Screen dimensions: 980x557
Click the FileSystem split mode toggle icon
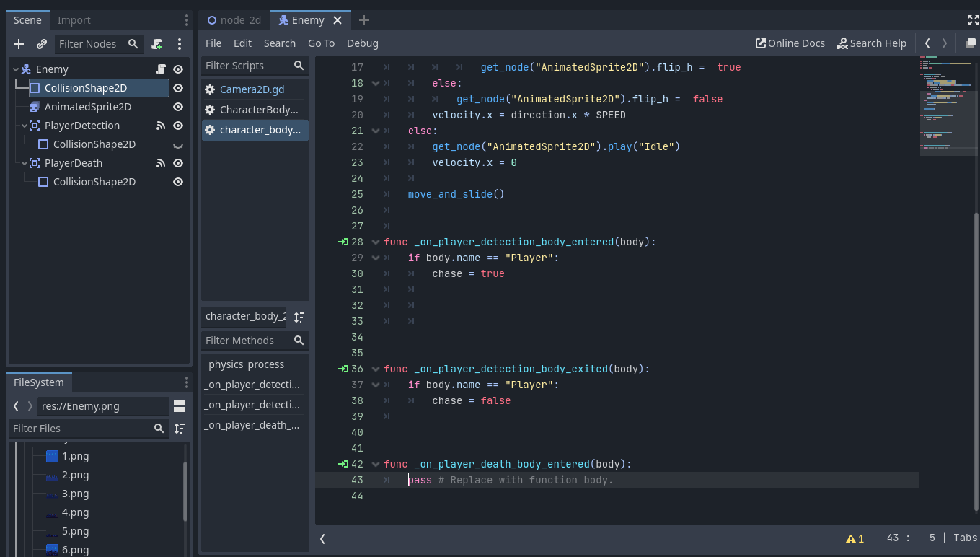click(180, 406)
